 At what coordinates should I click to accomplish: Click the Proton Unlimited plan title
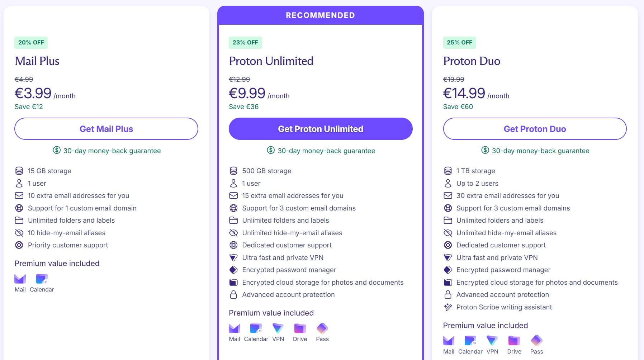[x=271, y=61]
